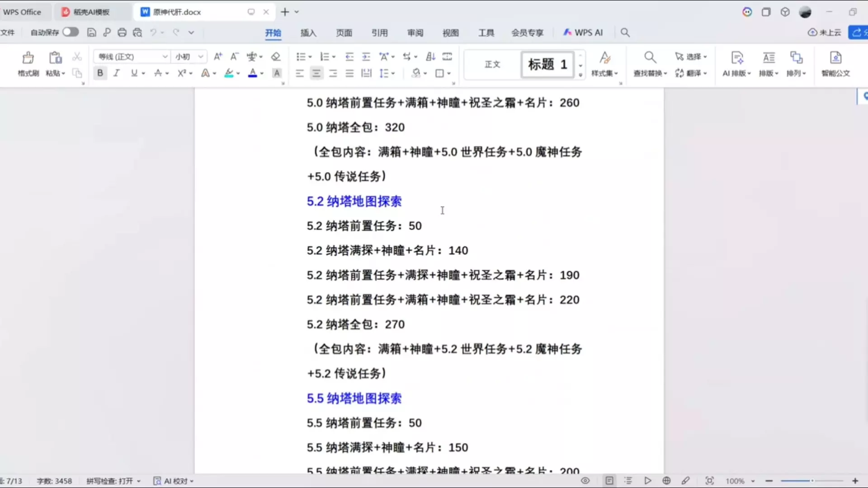Click the Increase Font Size icon
The height and width of the screenshot is (488, 868).
pyautogui.click(x=218, y=56)
